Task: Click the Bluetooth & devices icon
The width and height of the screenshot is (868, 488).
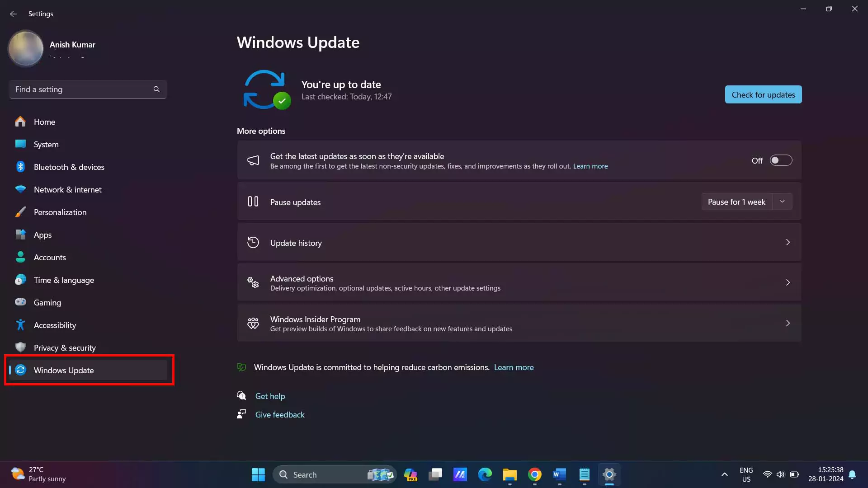Action: click(20, 167)
